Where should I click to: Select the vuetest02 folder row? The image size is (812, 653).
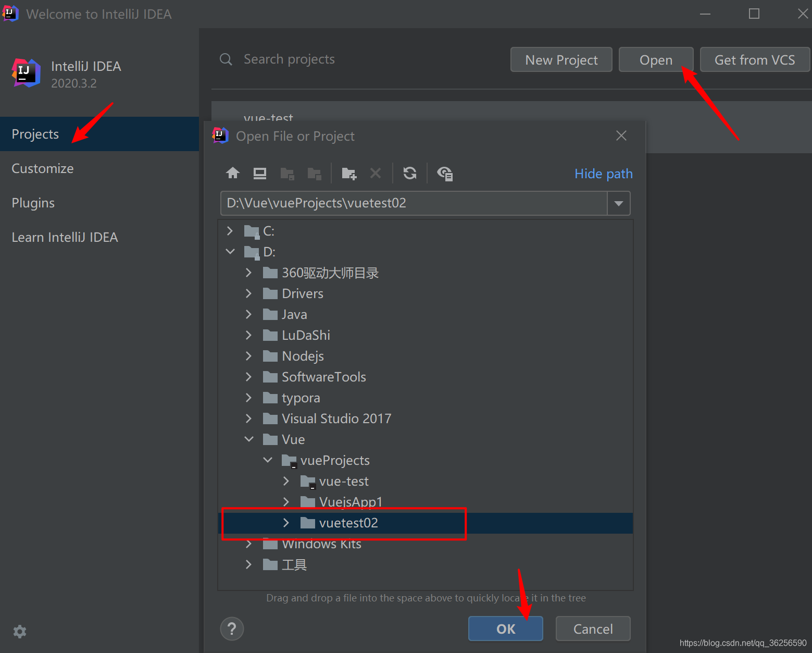tap(426, 523)
